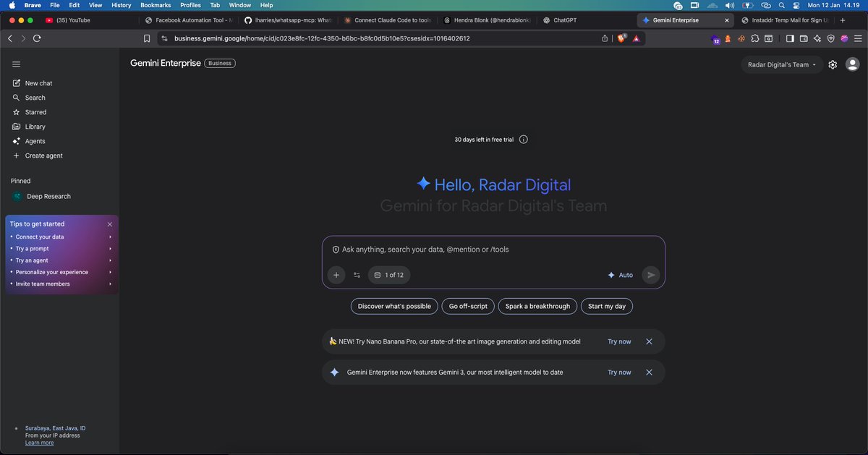868x455 pixels.
Task: Click Try now for Nano Banana Pro
Action: [619, 341]
